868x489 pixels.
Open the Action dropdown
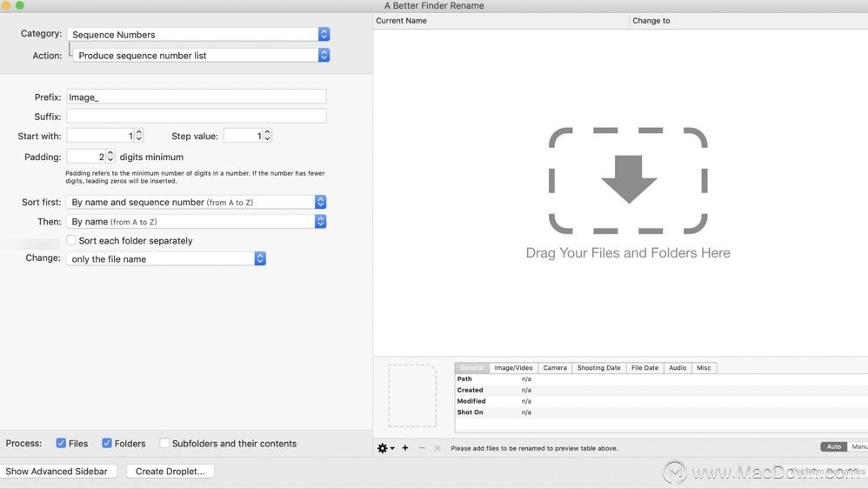[202, 56]
